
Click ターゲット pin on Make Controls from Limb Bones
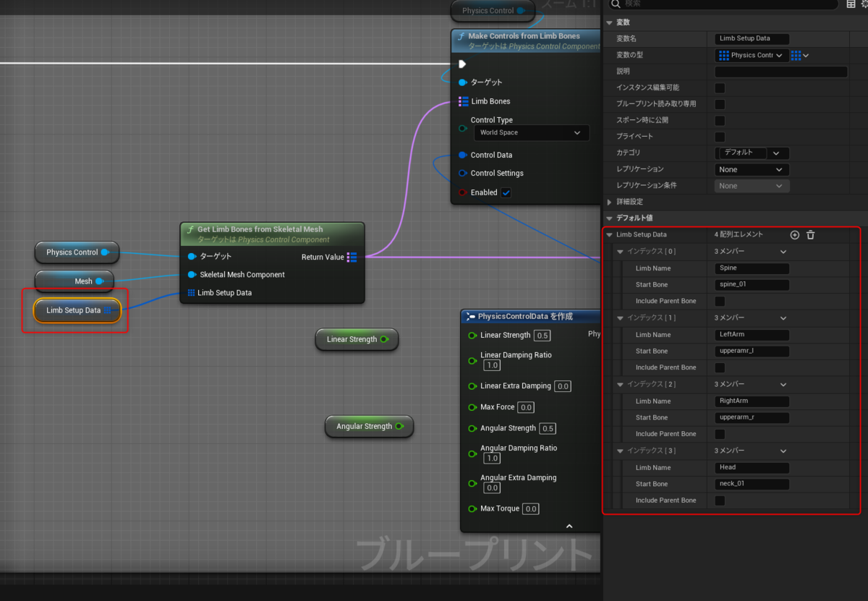[463, 82]
